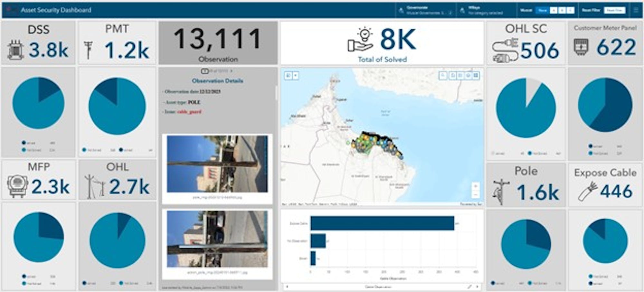Screen dimensions: 644x292
Task: Click the DSS pie chart
Action: click(38, 103)
